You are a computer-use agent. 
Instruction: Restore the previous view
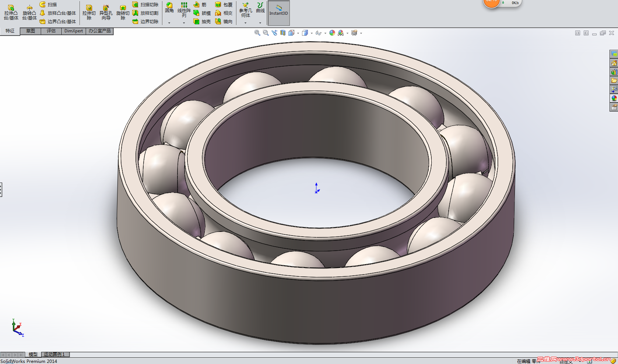click(x=274, y=33)
